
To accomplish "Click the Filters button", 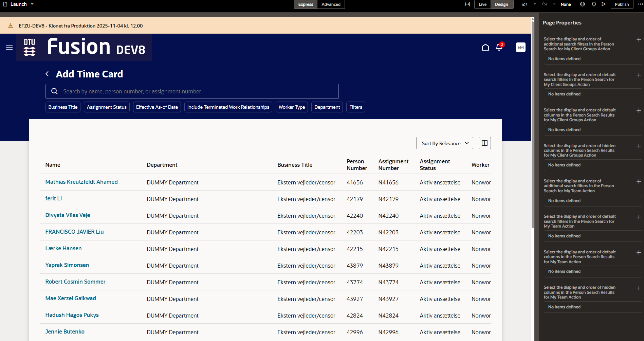I will pyautogui.click(x=356, y=107).
